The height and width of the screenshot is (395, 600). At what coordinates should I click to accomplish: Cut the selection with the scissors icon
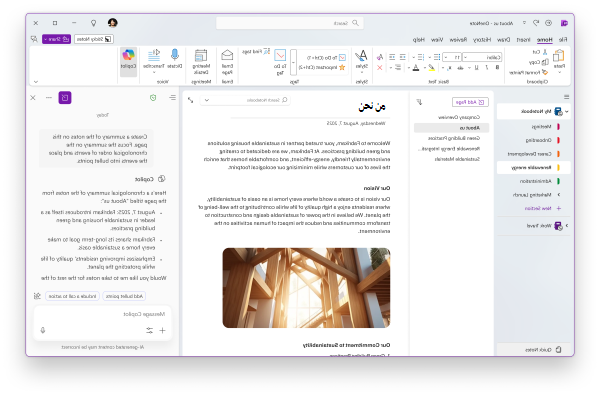pos(545,52)
